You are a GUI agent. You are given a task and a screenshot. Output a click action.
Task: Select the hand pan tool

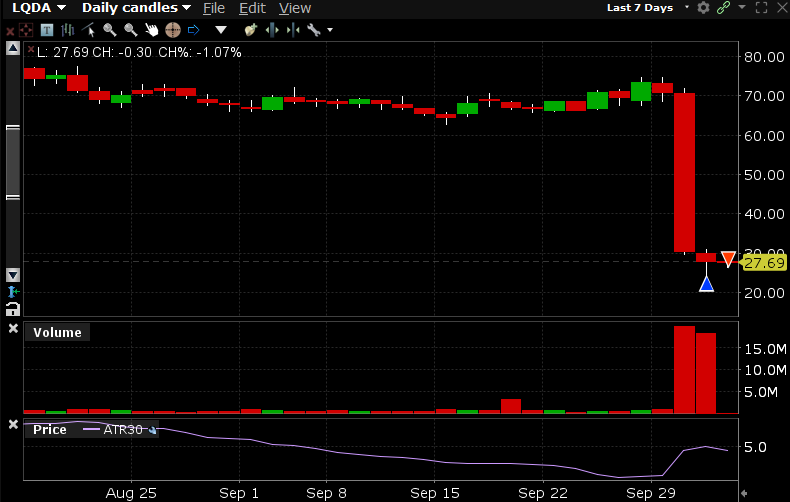coord(151,30)
